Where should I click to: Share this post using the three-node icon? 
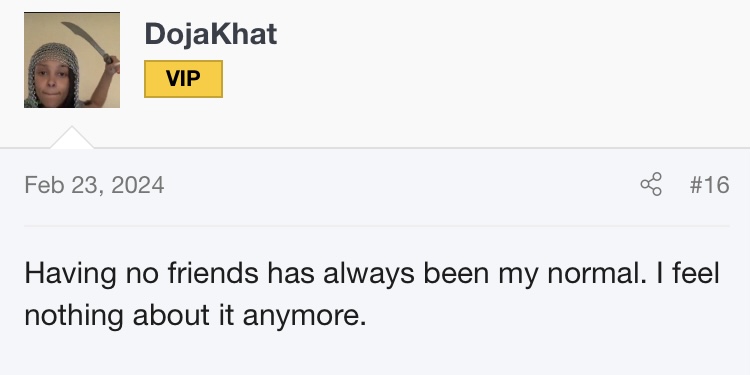click(x=651, y=184)
